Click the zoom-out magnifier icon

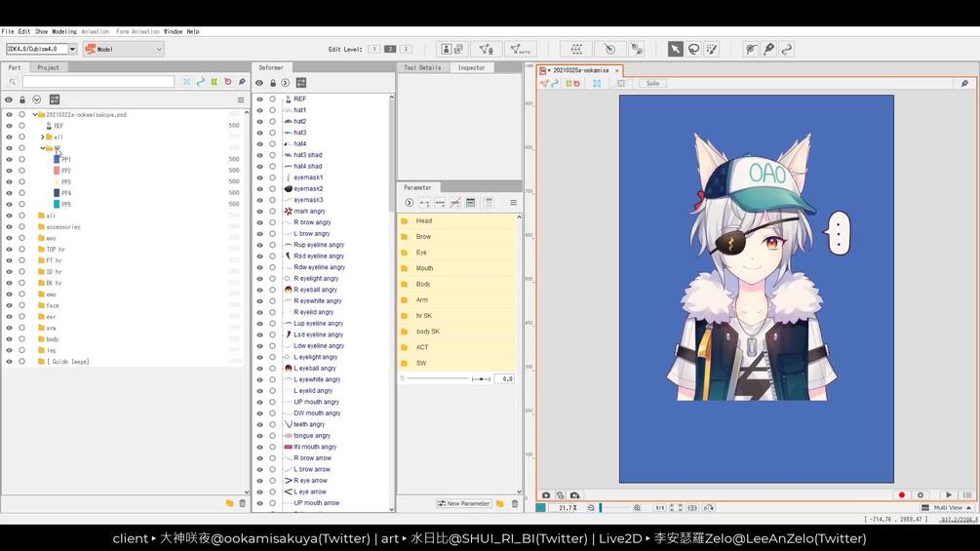click(x=591, y=508)
